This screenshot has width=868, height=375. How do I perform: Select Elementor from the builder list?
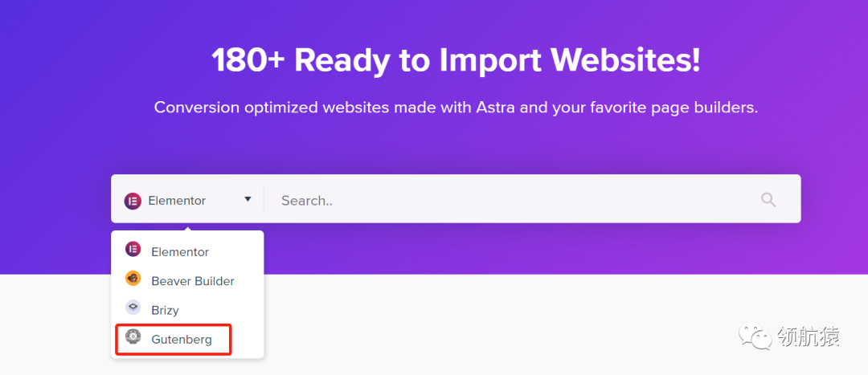tap(180, 252)
